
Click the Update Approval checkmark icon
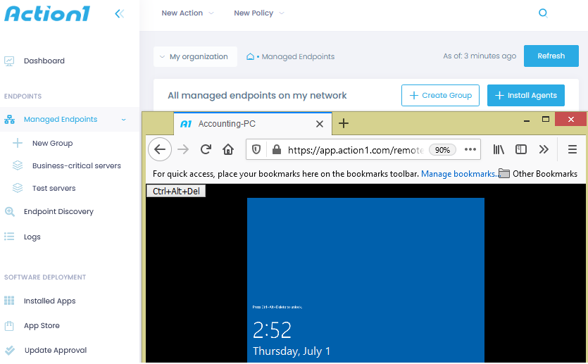coord(10,350)
